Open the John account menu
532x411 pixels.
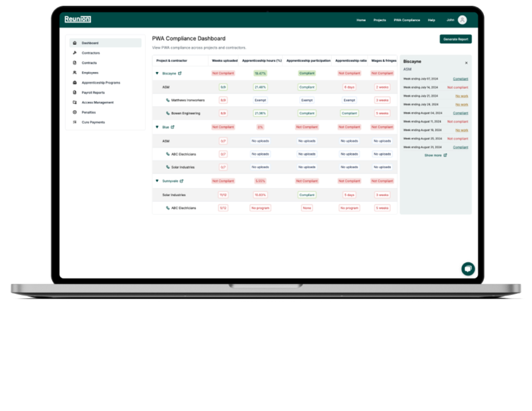(450, 20)
